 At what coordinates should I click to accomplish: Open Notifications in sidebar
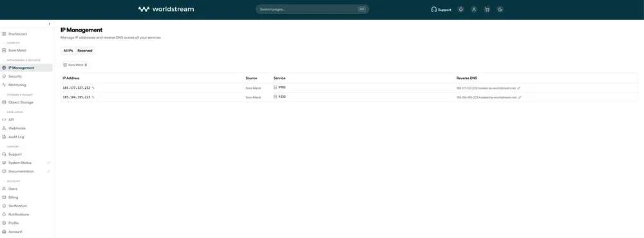[x=19, y=214]
